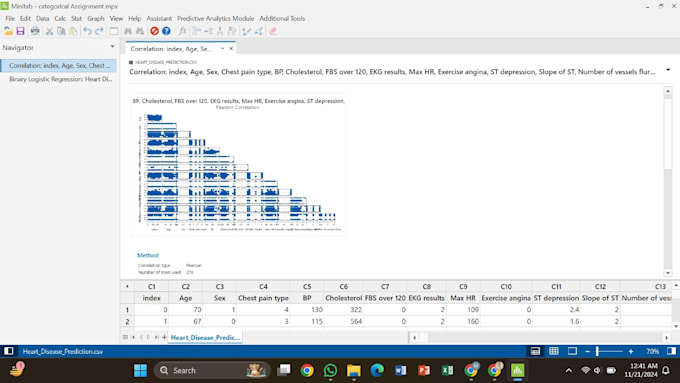Viewport: 680px width, 383px height.
Task: Save the project with the floppy disk icon
Action: [x=20, y=31]
